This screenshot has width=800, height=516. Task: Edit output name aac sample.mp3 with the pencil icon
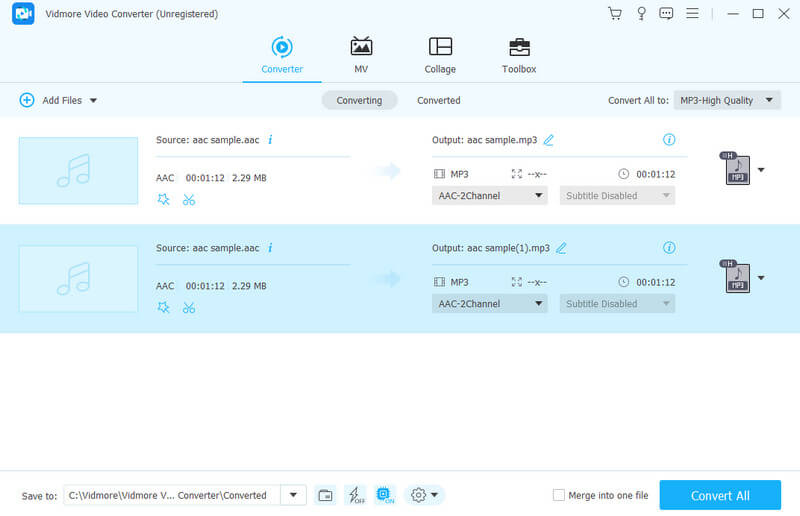pos(548,140)
